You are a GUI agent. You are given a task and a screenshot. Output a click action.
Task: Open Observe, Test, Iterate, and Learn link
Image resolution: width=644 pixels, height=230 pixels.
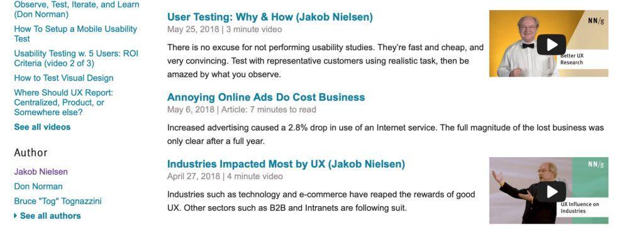76,9
